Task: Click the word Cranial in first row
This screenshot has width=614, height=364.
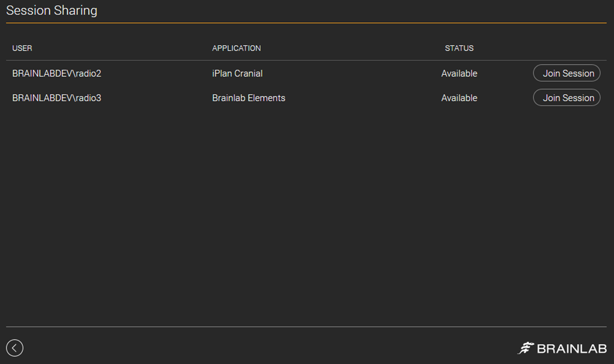Action: click(x=248, y=73)
